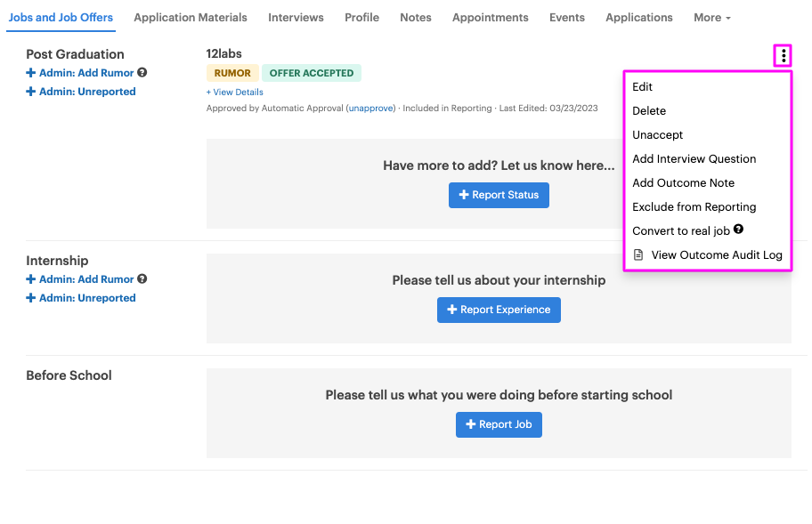Click the Report Status button

coord(499,195)
